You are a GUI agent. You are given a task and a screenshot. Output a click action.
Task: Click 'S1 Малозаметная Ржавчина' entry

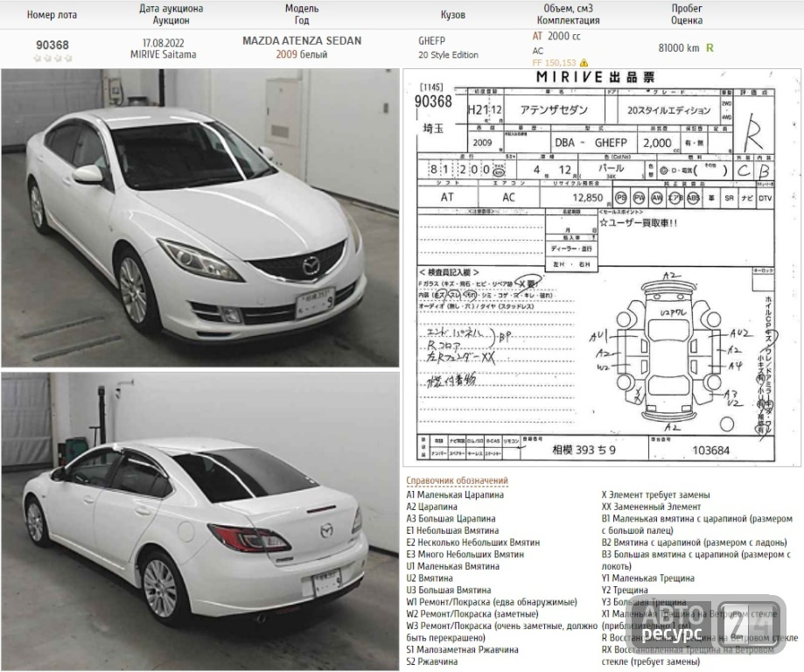[462, 650]
